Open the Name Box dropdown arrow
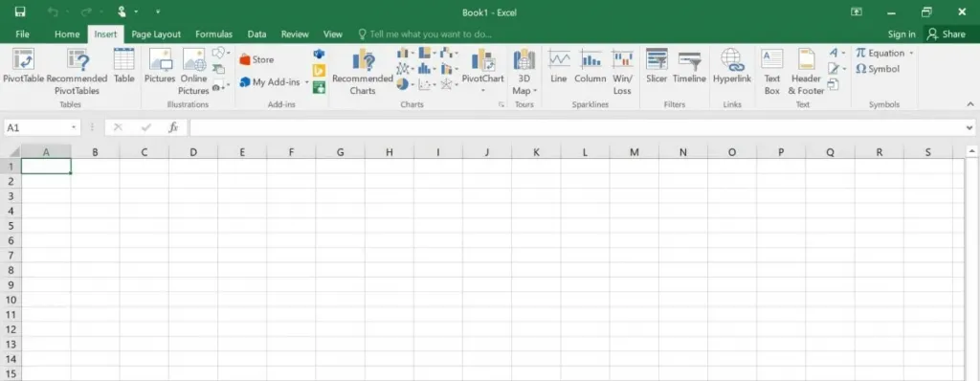This screenshot has height=381, width=980. pyautogui.click(x=74, y=127)
